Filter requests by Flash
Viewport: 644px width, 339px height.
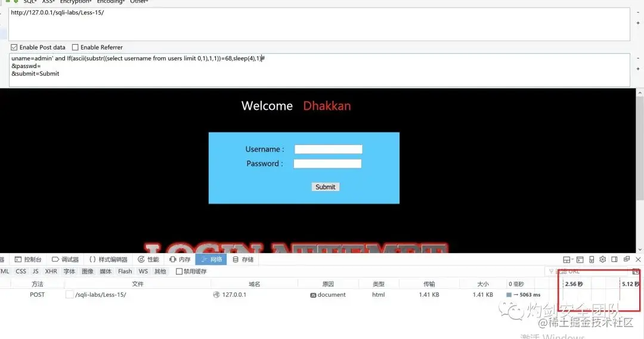[125, 271]
